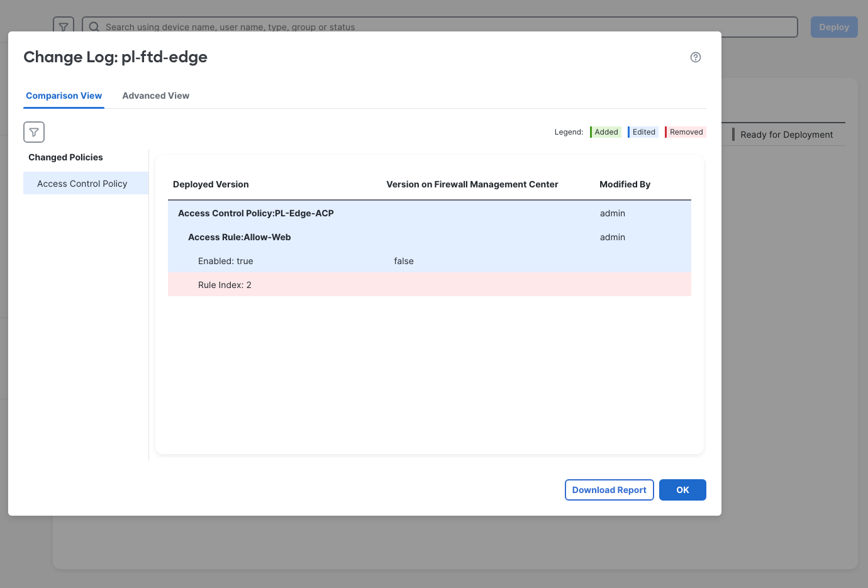868x588 pixels.
Task: Click the removed 'Rule Index: 2' row
Action: (x=430, y=285)
